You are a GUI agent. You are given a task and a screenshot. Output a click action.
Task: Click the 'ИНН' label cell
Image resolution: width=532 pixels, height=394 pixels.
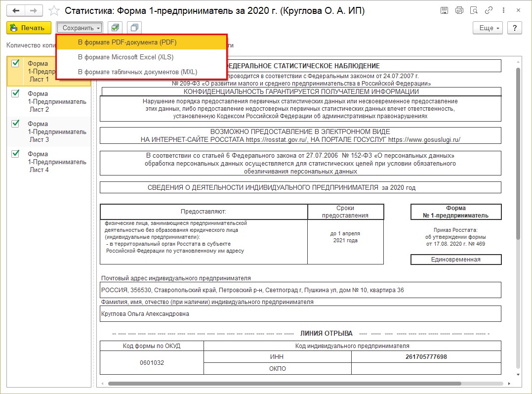(277, 357)
